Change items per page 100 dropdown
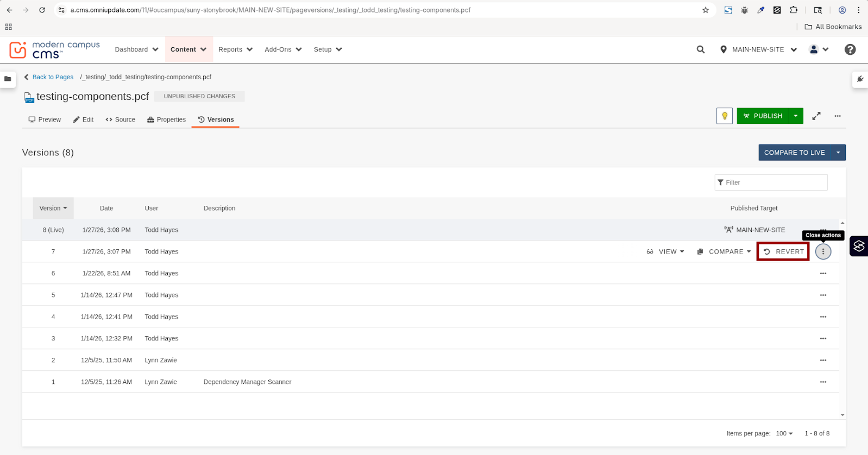The width and height of the screenshot is (868, 455). pyautogui.click(x=784, y=433)
